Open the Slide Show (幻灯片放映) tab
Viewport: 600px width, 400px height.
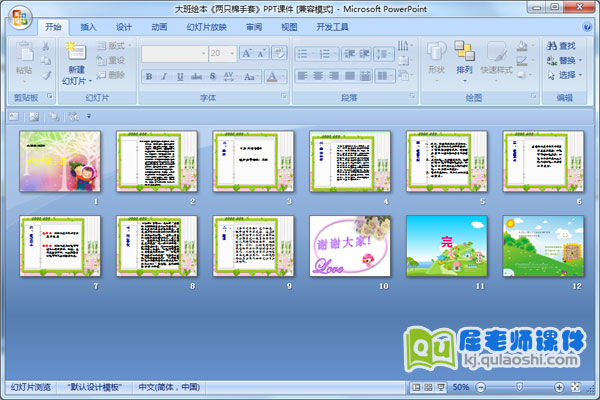tap(207, 27)
